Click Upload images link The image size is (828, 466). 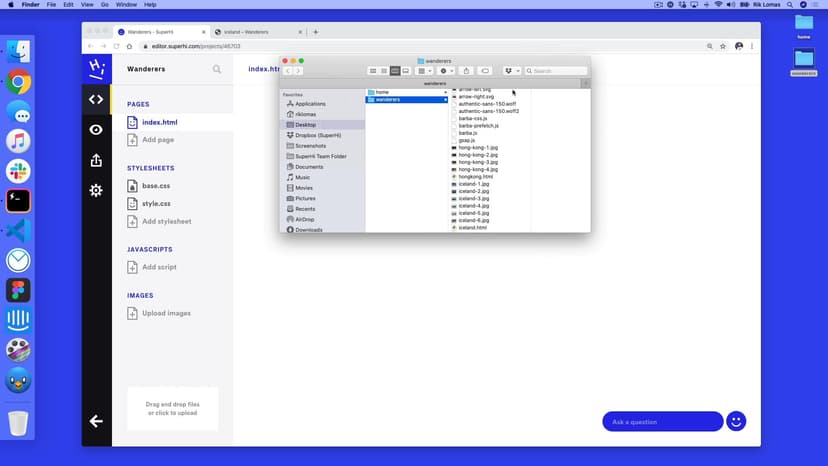166,313
